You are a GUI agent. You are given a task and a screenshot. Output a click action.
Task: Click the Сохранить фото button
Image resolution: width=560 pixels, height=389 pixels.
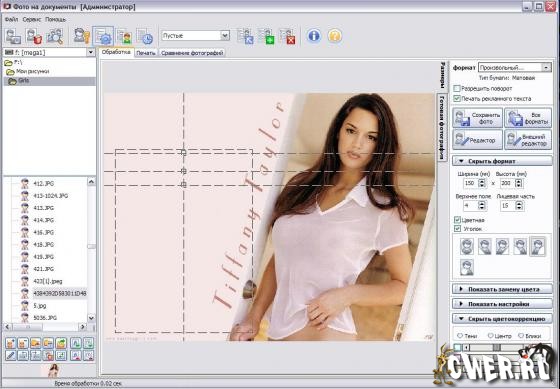[478, 118]
